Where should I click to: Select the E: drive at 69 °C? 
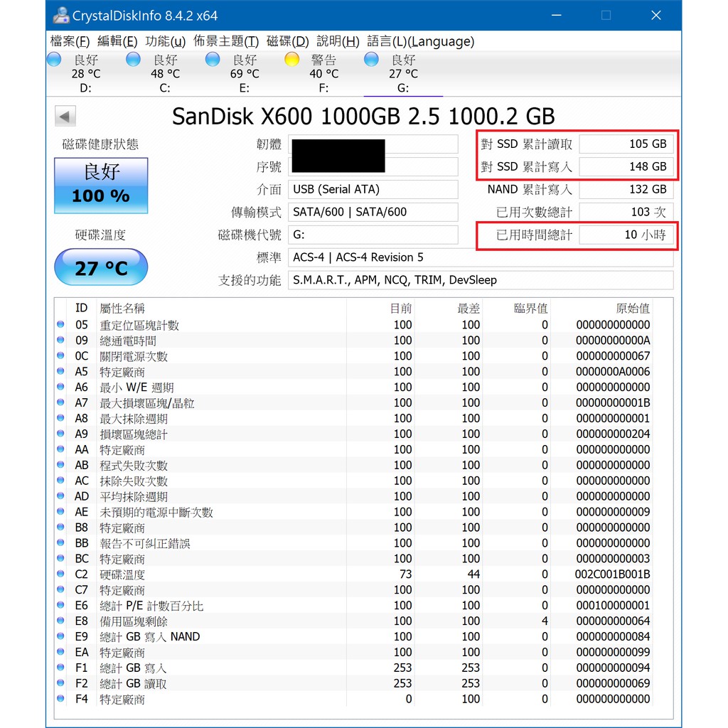point(213,60)
